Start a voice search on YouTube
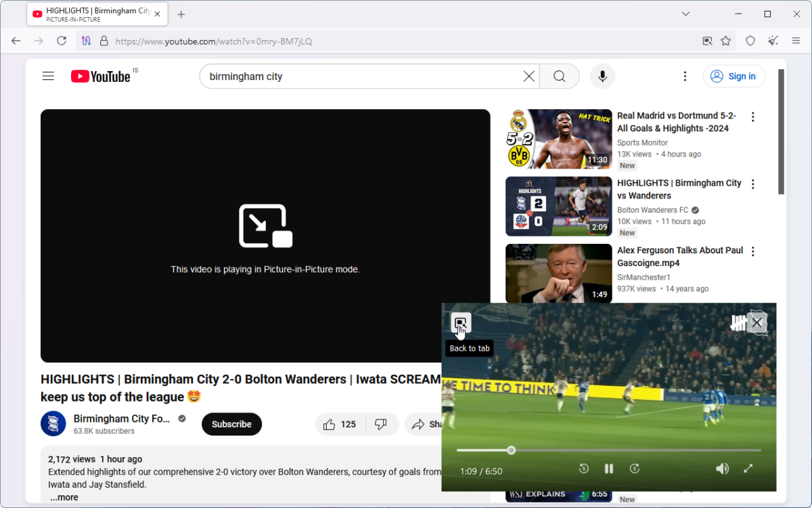The image size is (812, 508). click(602, 76)
